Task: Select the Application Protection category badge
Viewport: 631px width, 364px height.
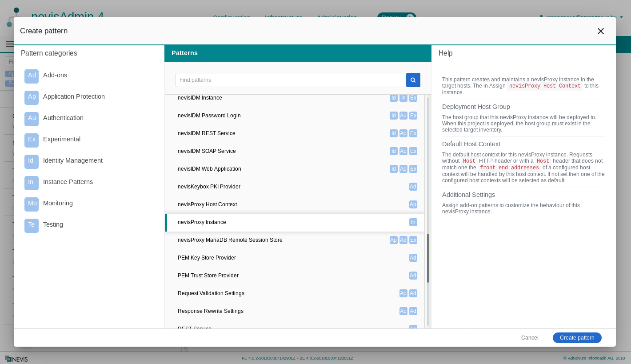Action: tap(32, 98)
